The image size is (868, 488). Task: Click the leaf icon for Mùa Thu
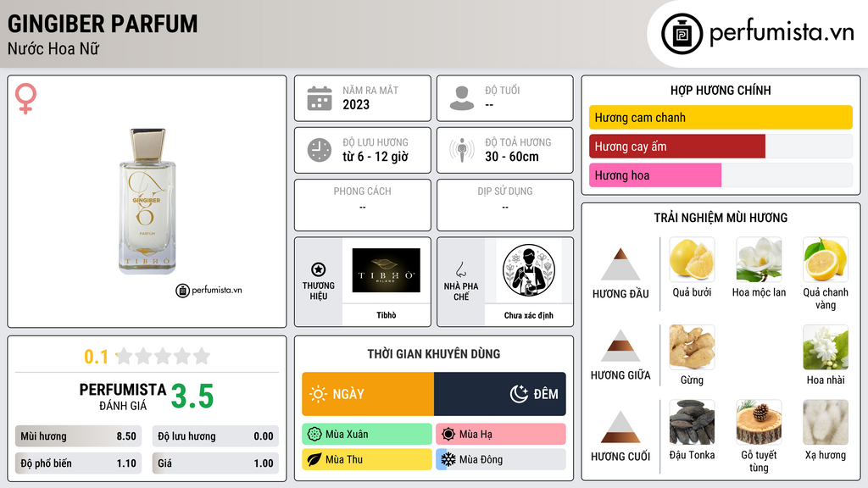[x=314, y=459]
